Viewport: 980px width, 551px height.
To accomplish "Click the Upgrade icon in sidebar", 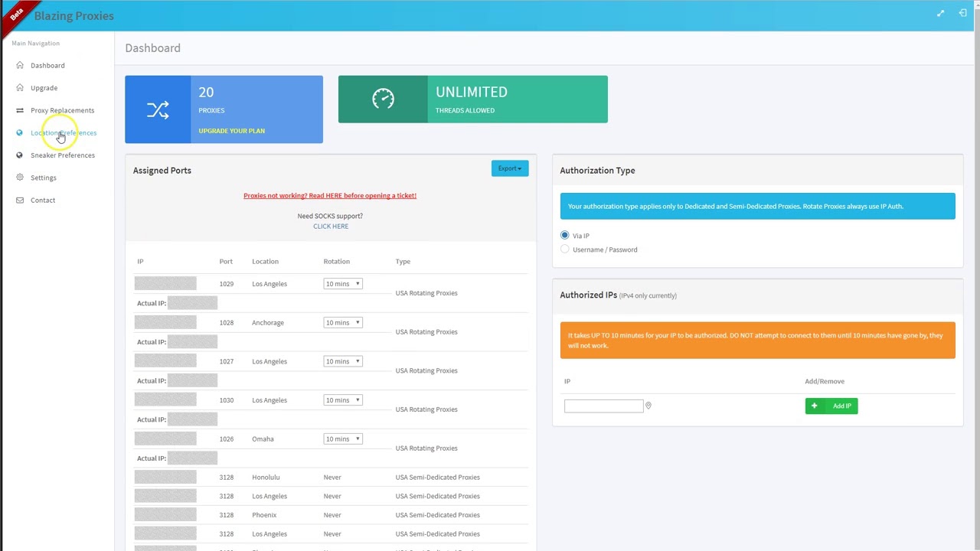I will pyautogui.click(x=20, y=87).
